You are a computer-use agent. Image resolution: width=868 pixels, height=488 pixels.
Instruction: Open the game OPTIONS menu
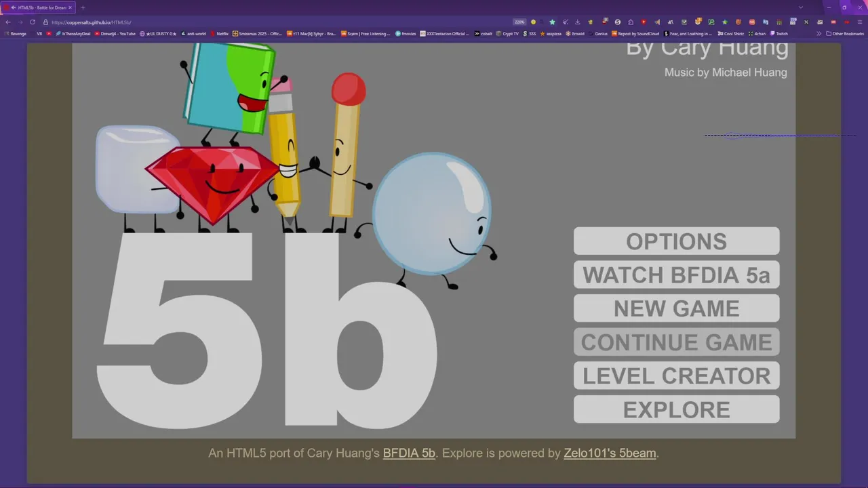pos(676,241)
